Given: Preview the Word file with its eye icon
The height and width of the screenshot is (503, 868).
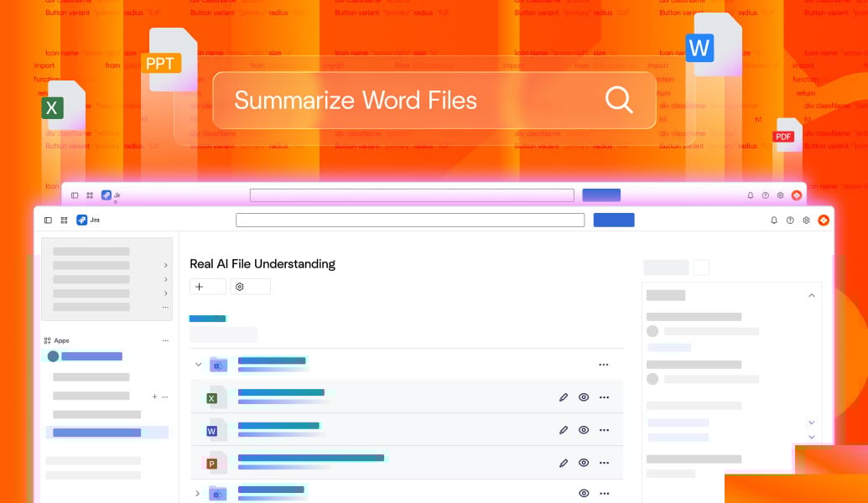Looking at the screenshot, I should [584, 429].
